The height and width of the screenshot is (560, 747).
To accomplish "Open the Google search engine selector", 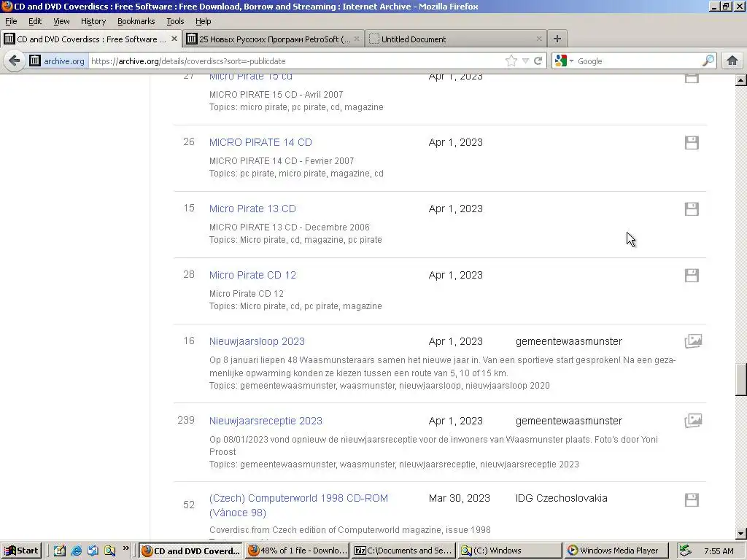I will pos(564,61).
